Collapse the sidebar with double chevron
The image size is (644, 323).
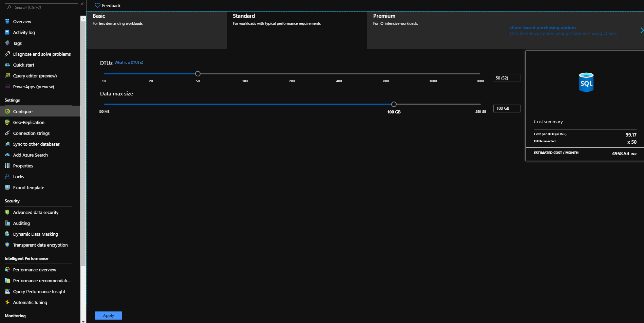[x=82, y=4]
